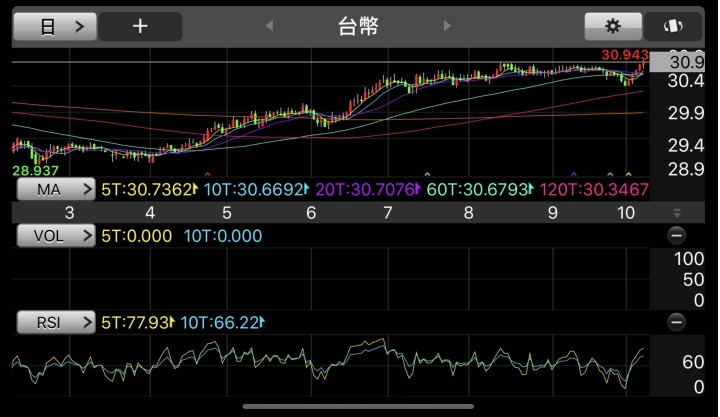Tap the double down arrow on the date axis
This screenshot has height=417, width=720.
click(x=677, y=213)
